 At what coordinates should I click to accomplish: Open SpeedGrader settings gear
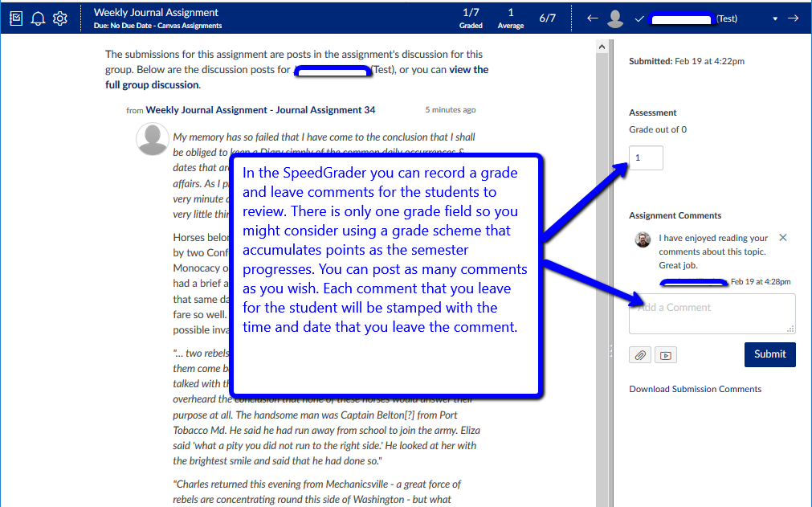point(60,18)
